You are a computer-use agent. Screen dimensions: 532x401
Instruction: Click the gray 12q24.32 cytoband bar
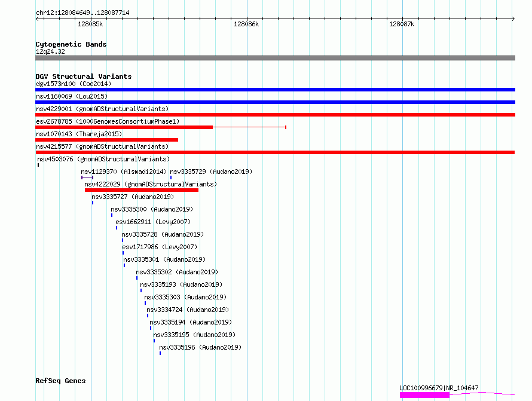(275, 58)
